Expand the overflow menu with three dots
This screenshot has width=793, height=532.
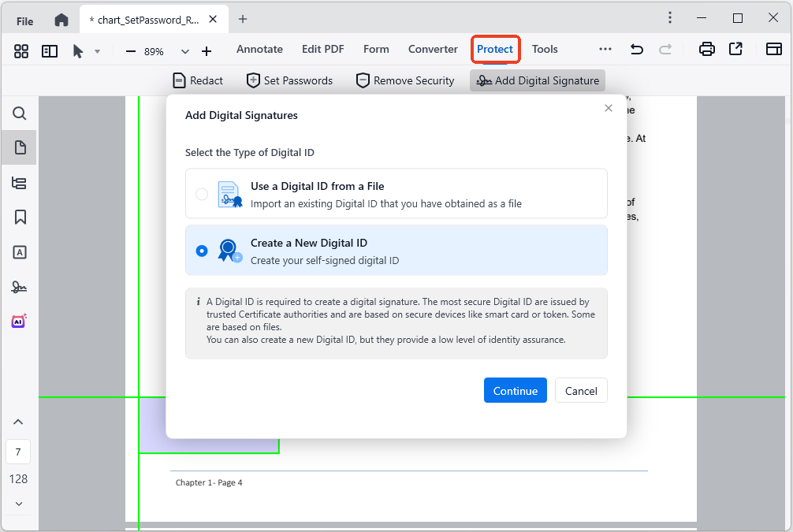pos(605,48)
